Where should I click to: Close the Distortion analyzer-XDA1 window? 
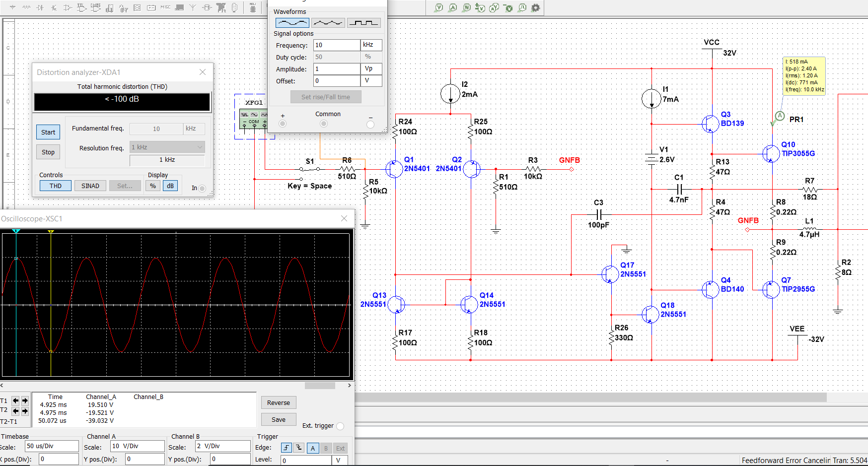click(x=203, y=72)
